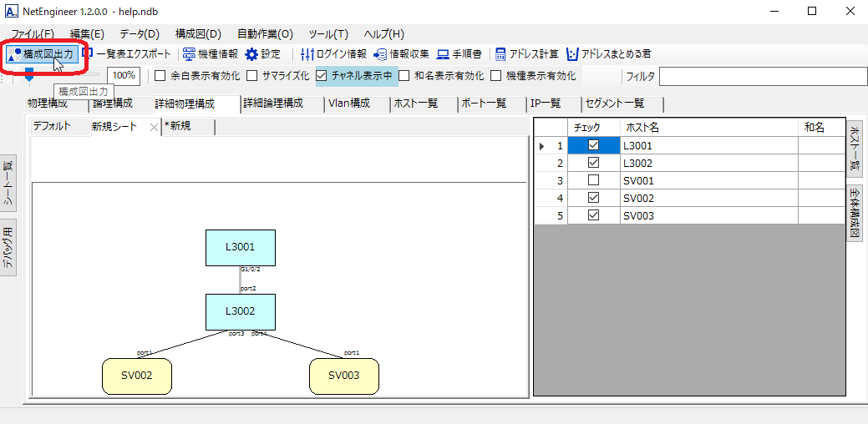Enable the サマライズ化 checkbox
Screen dimensions: 868x424
pyautogui.click(x=251, y=76)
